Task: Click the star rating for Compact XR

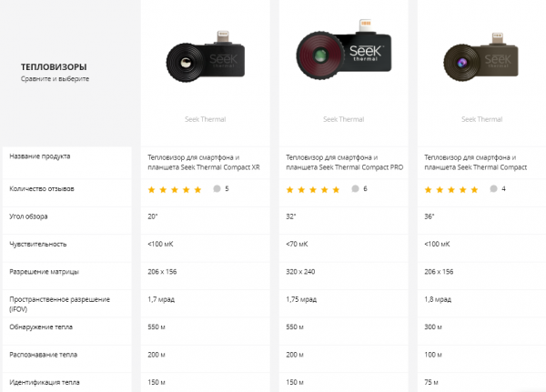Action: coord(174,189)
